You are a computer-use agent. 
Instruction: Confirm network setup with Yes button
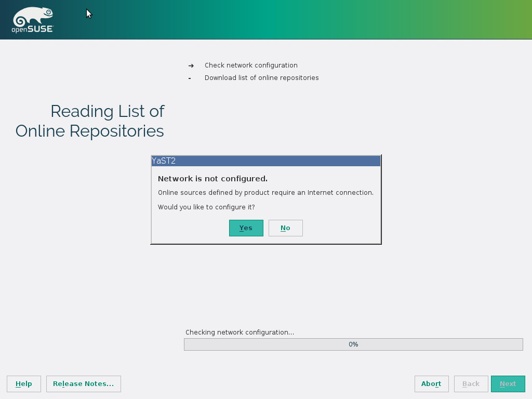coord(246,228)
